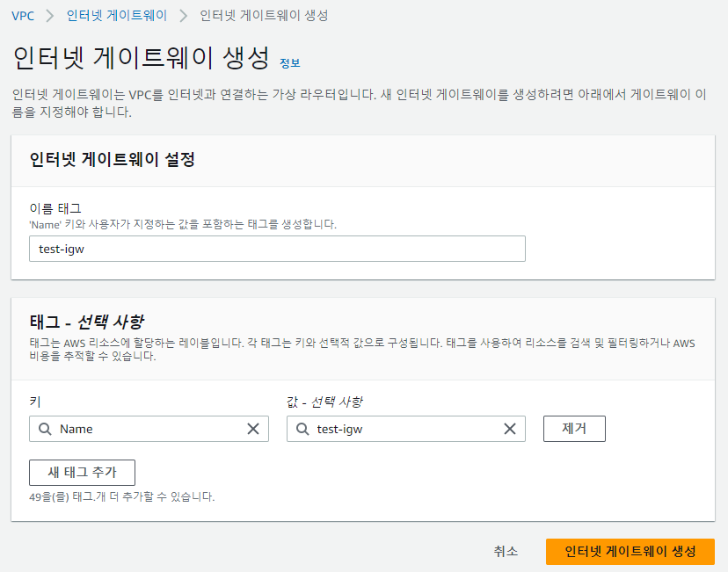This screenshot has height=572, width=728.
Task: Click the search icon in key field
Action: pyautogui.click(x=45, y=429)
